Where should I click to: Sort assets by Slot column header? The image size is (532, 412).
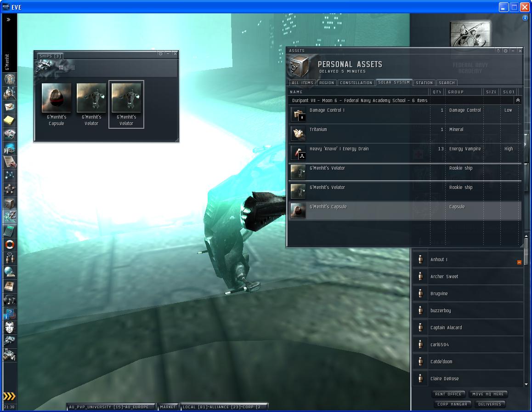click(509, 92)
